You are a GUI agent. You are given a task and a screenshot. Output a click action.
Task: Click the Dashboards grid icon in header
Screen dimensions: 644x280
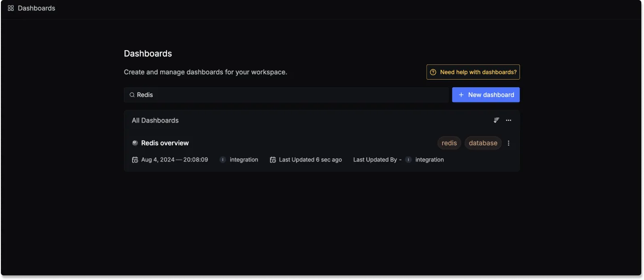pyautogui.click(x=11, y=8)
